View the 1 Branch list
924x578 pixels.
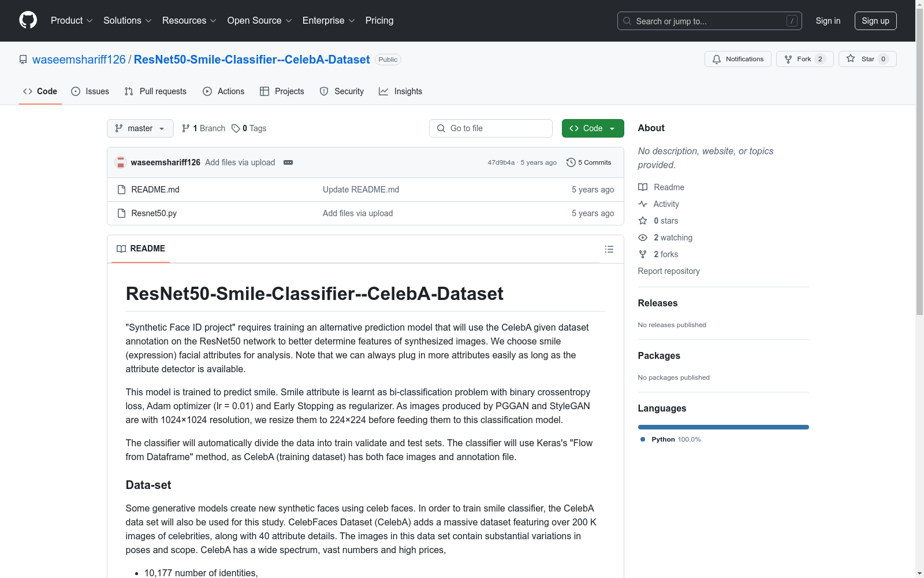[203, 128]
